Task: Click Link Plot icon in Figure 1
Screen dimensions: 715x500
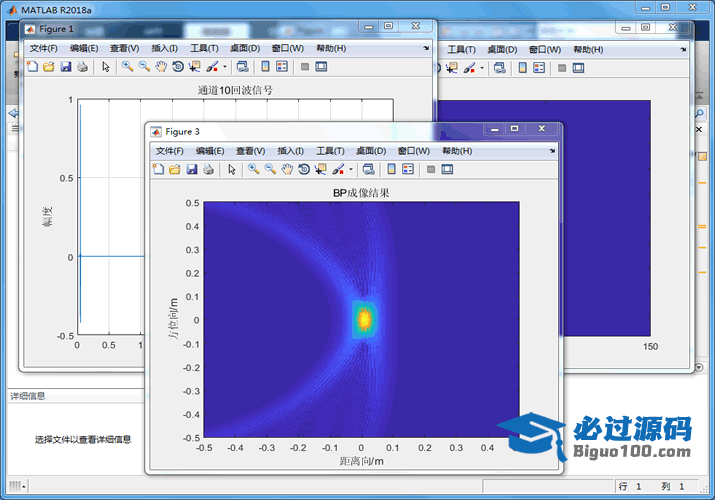Action: [243, 67]
